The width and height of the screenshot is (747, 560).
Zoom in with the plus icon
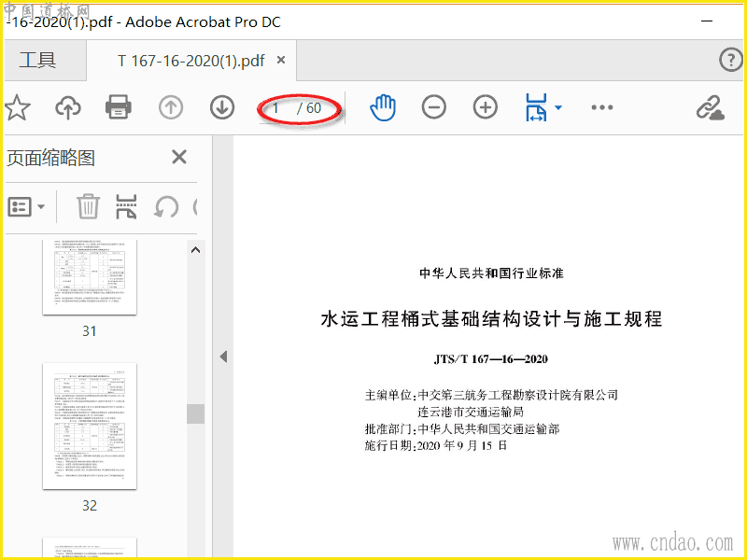click(x=485, y=107)
